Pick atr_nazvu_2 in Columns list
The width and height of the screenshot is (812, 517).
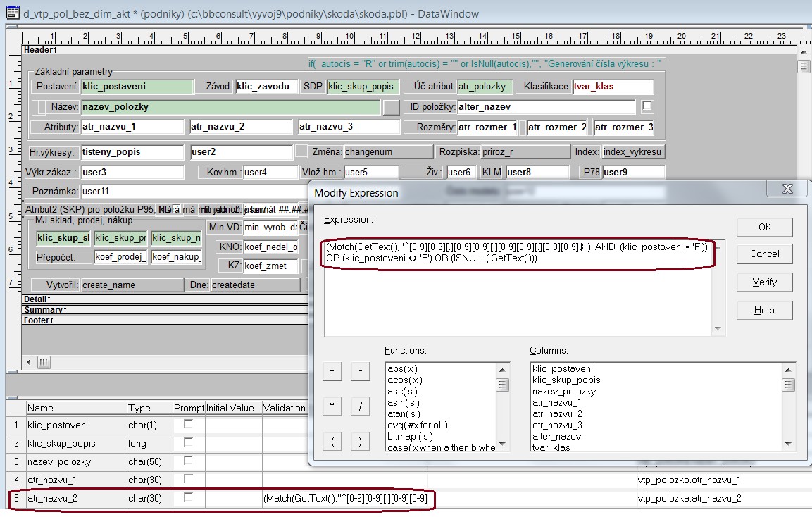pos(557,414)
